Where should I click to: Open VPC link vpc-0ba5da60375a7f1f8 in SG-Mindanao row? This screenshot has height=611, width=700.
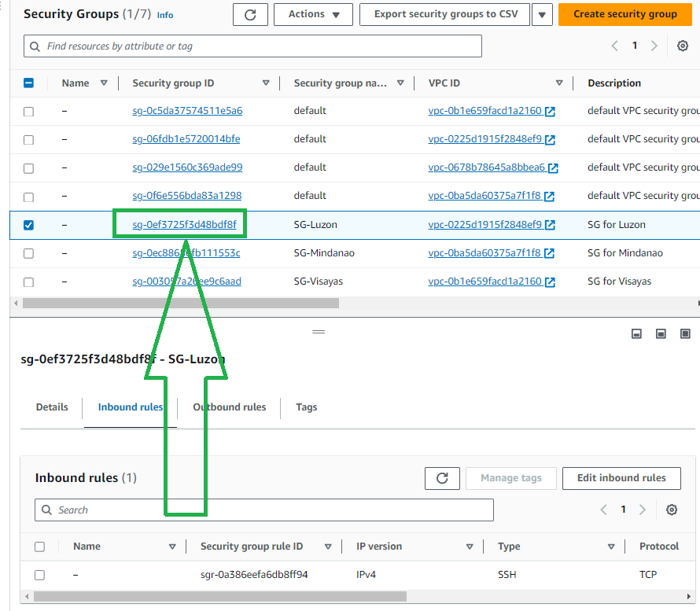click(484, 252)
